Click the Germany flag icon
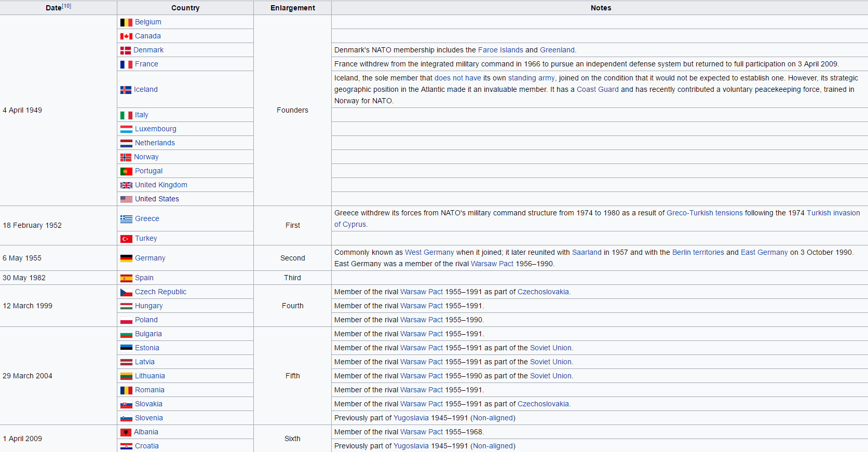868x452 pixels. click(x=126, y=258)
